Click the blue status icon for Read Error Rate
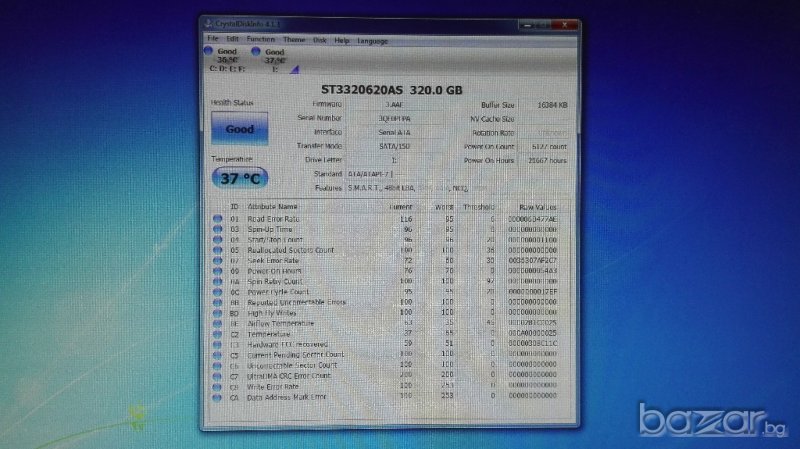The image size is (800, 449). (217, 219)
